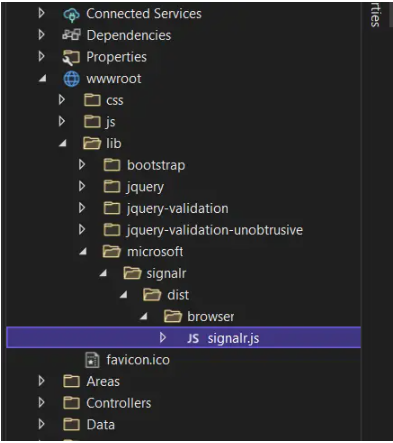Screen dimensions: 393x443
Task: Expand the jquery-validation folder arrow
Action: [82, 208]
